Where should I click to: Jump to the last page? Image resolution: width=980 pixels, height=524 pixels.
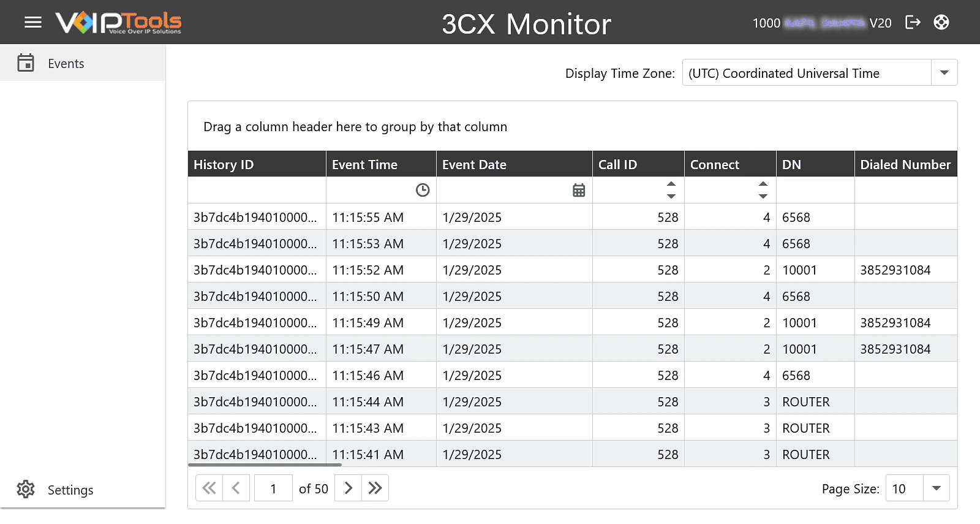(x=375, y=488)
